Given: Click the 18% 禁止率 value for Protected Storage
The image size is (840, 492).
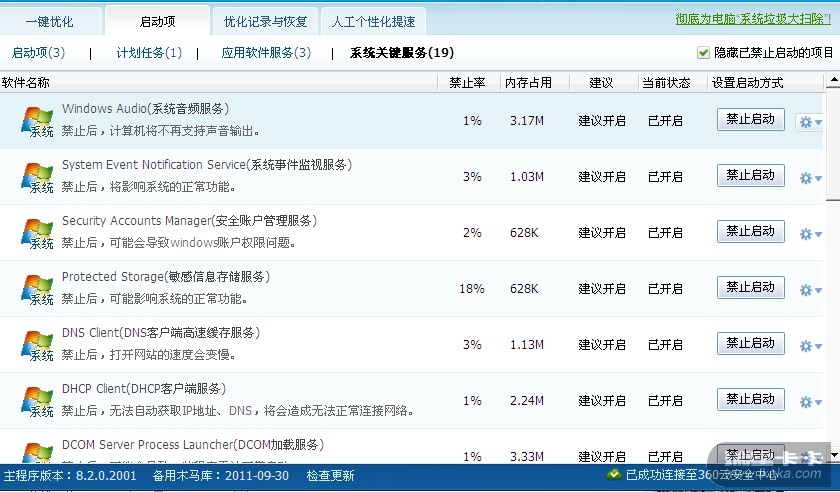Looking at the screenshot, I should tap(472, 289).
